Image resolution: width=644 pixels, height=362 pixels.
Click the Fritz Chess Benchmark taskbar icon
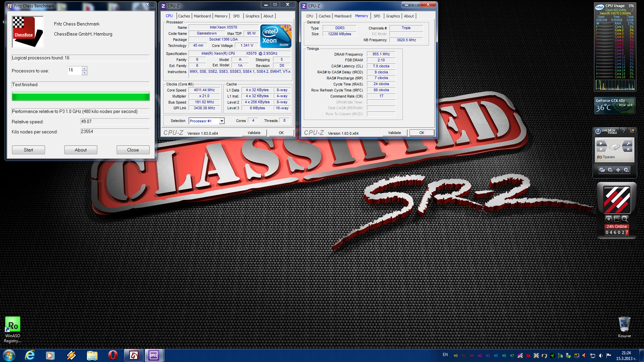(134, 355)
